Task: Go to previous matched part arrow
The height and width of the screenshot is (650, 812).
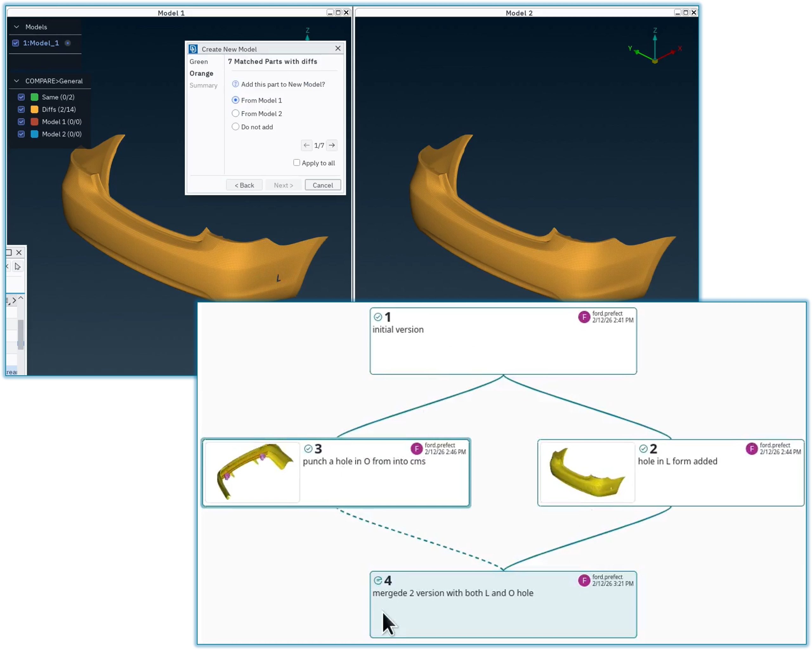Action: point(307,145)
